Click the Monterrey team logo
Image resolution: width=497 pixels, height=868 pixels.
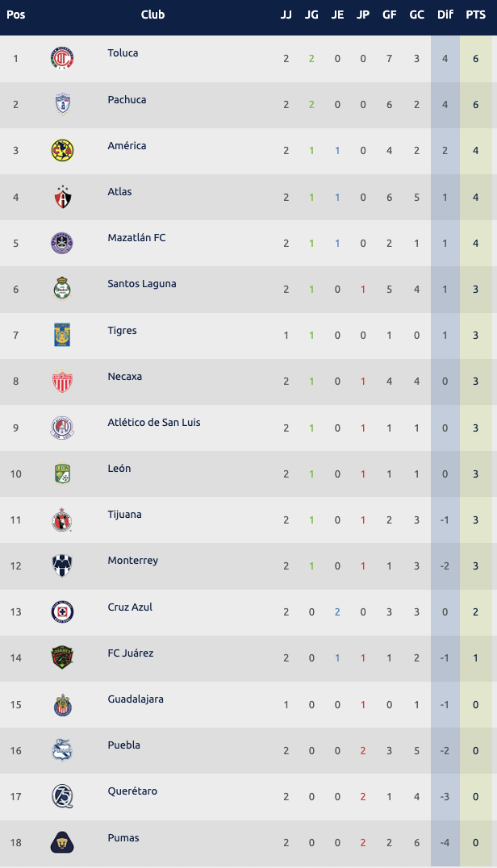click(x=62, y=565)
